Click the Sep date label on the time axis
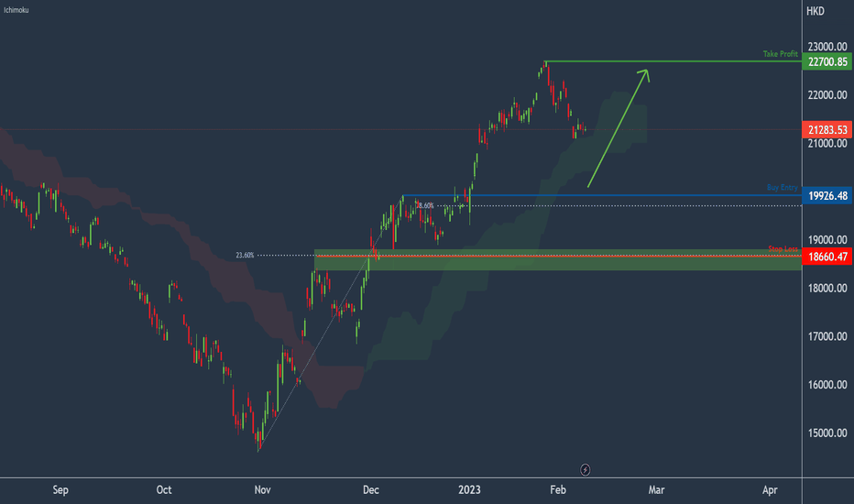 [x=60, y=490]
